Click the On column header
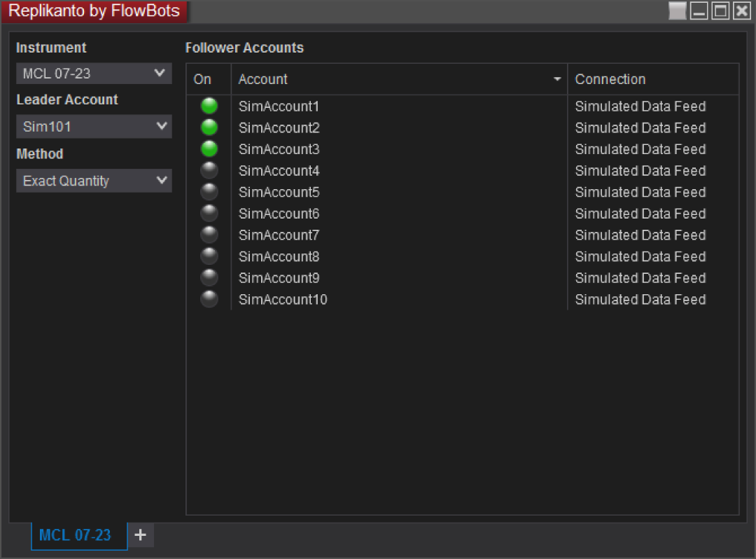The height and width of the screenshot is (559, 756). coord(209,79)
